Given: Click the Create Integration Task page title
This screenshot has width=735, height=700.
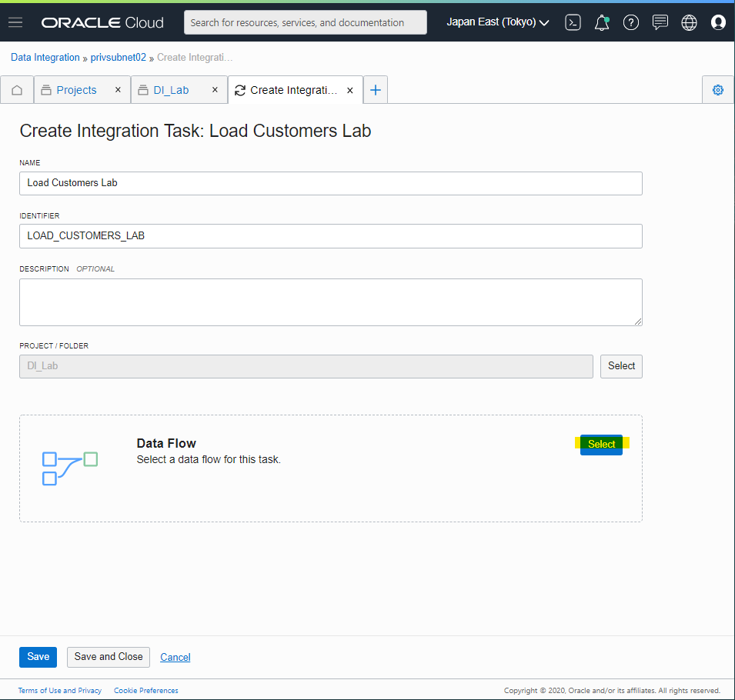Looking at the screenshot, I should [195, 131].
